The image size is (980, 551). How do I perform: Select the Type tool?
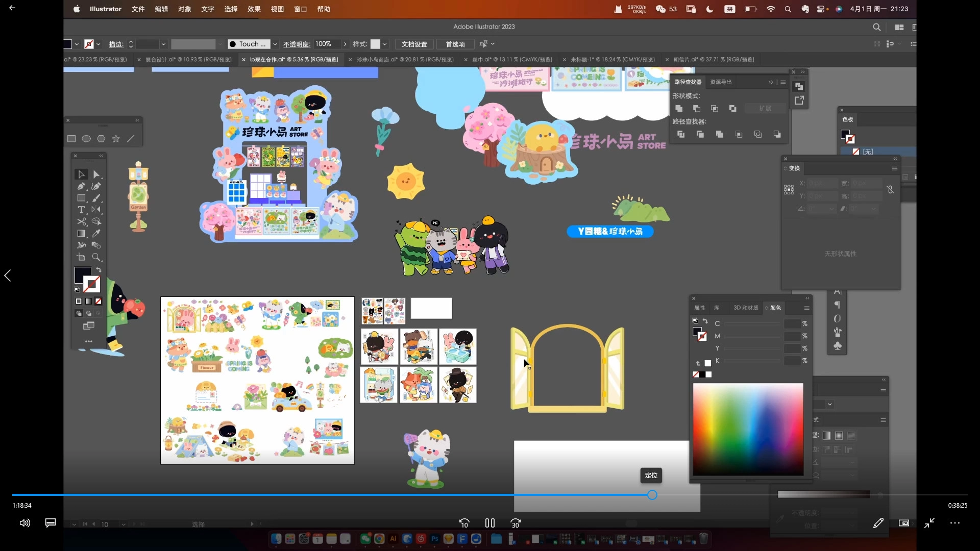click(81, 210)
